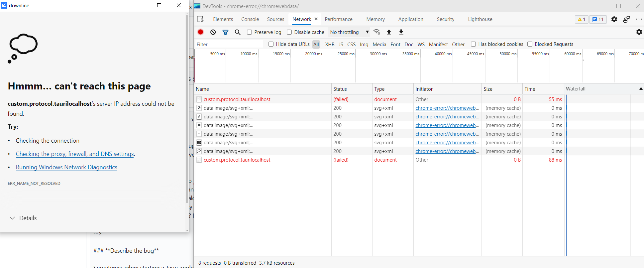
Task: Show the warnings badge with count 1
Action: click(582, 19)
